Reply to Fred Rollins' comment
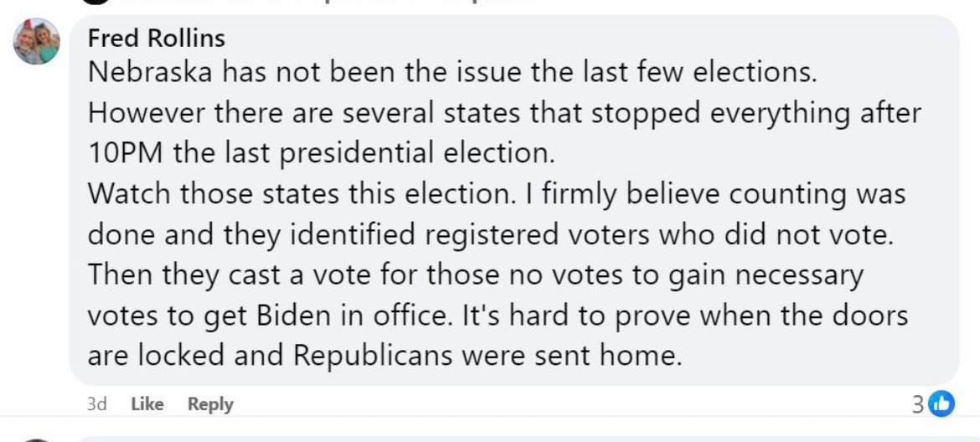 [210, 404]
